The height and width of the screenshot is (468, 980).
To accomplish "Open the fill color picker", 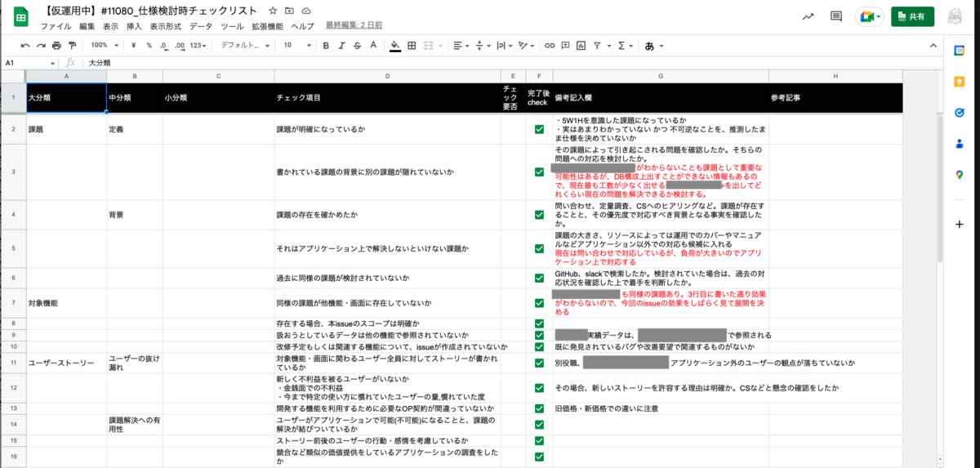I will coord(395,46).
